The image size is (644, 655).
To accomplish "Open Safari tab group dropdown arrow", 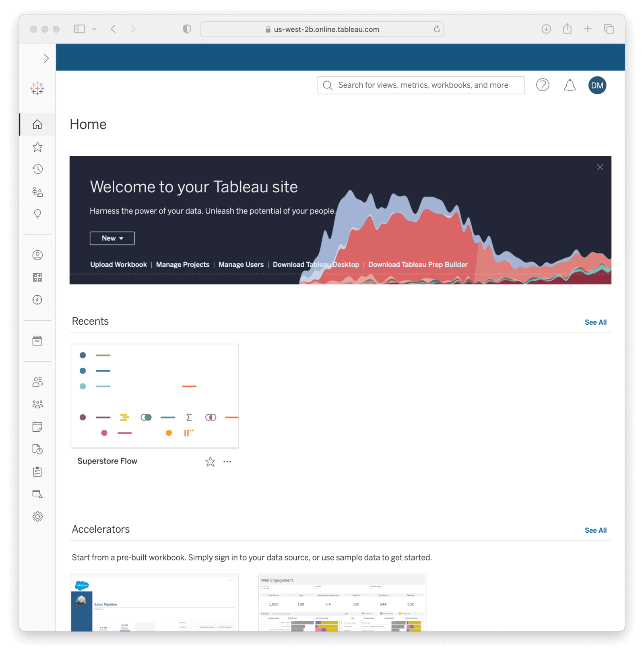I will pos(94,29).
